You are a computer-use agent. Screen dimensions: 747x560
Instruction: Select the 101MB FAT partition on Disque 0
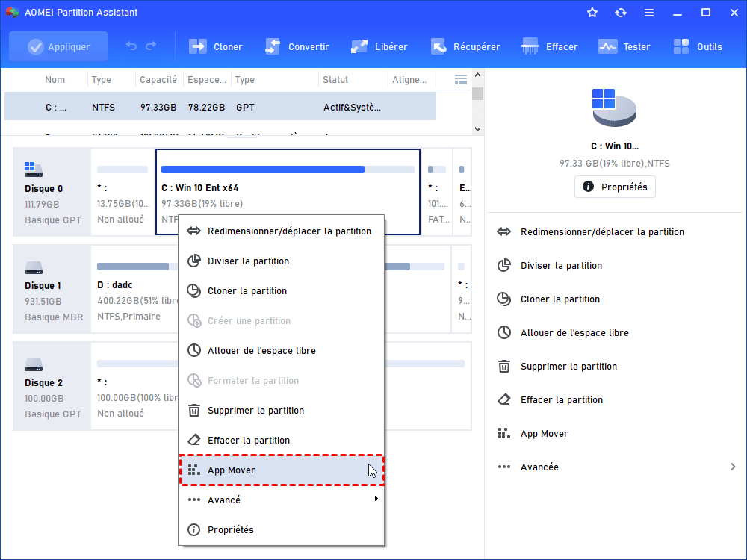point(437,193)
